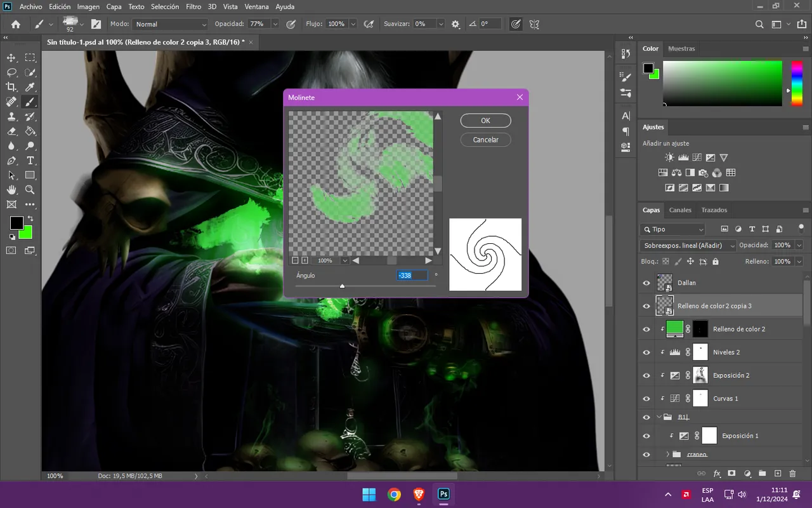Screen dimensions: 812x508
Task: Open the Ventana menu
Action: [x=256, y=6]
